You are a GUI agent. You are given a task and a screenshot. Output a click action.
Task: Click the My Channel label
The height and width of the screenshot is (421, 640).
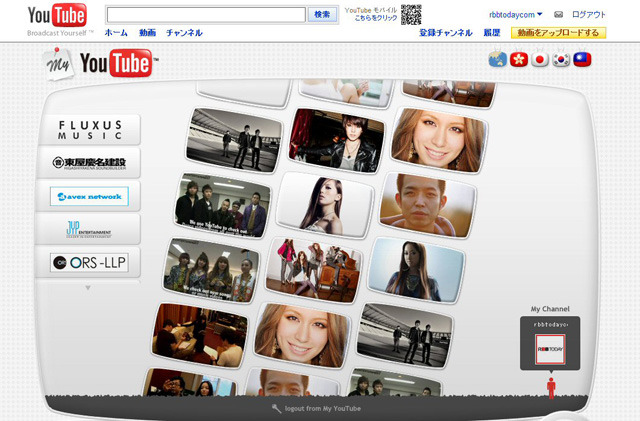pyautogui.click(x=550, y=309)
